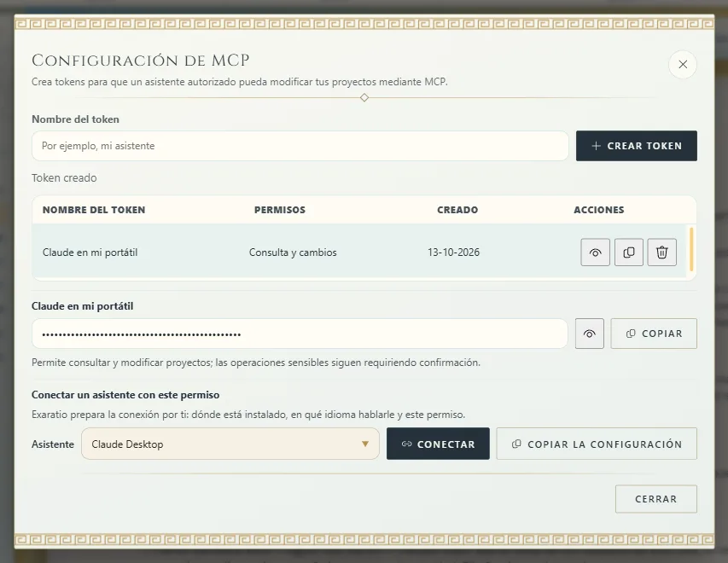Open the Asistente dropdown showing Claude Desktop
728x563 pixels.
point(230,444)
